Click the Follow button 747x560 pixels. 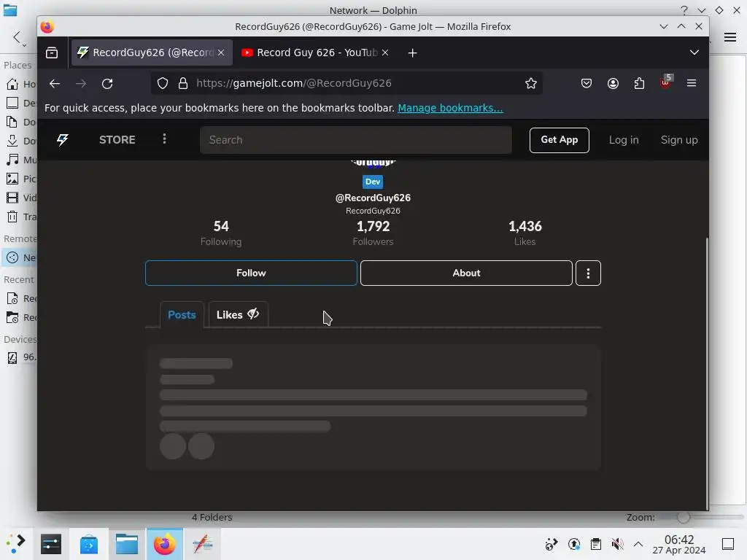251,273
